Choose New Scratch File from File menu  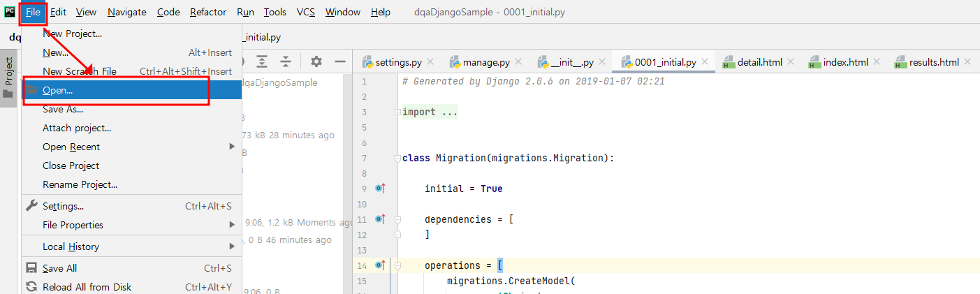click(132, 71)
